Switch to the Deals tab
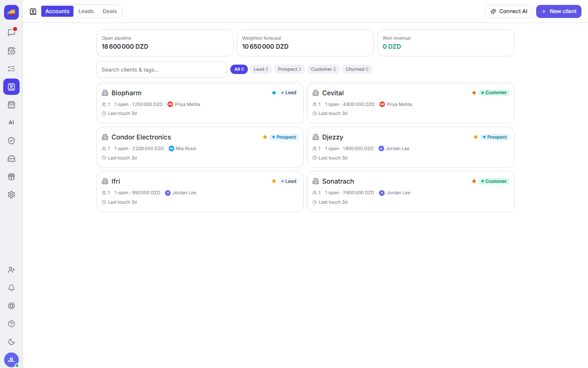 click(110, 11)
